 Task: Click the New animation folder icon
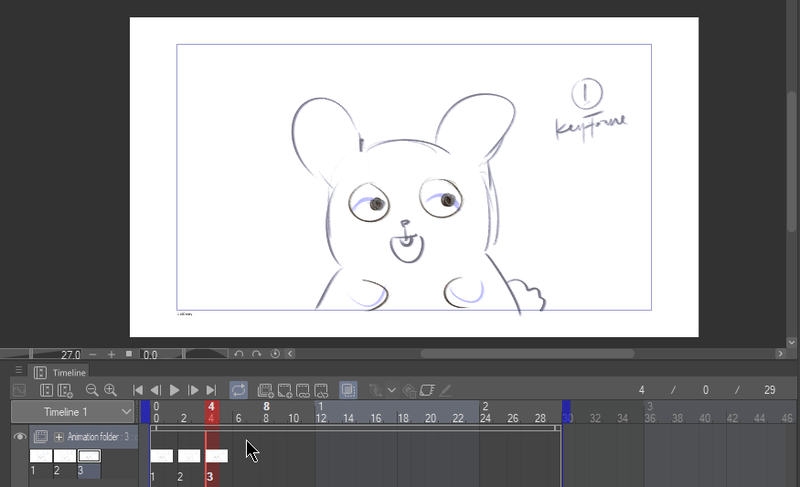(265, 390)
